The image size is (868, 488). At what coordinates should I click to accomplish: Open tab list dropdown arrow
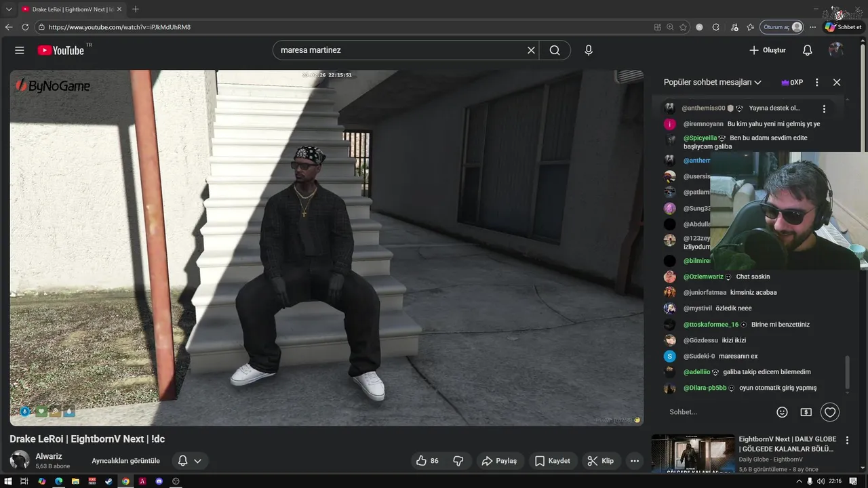(x=9, y=9)
